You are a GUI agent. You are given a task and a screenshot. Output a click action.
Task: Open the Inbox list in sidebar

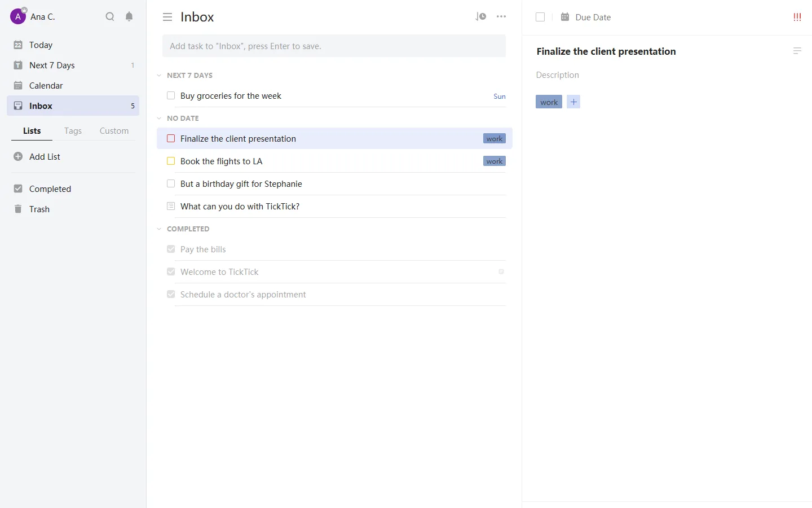[x=73, y=106]
